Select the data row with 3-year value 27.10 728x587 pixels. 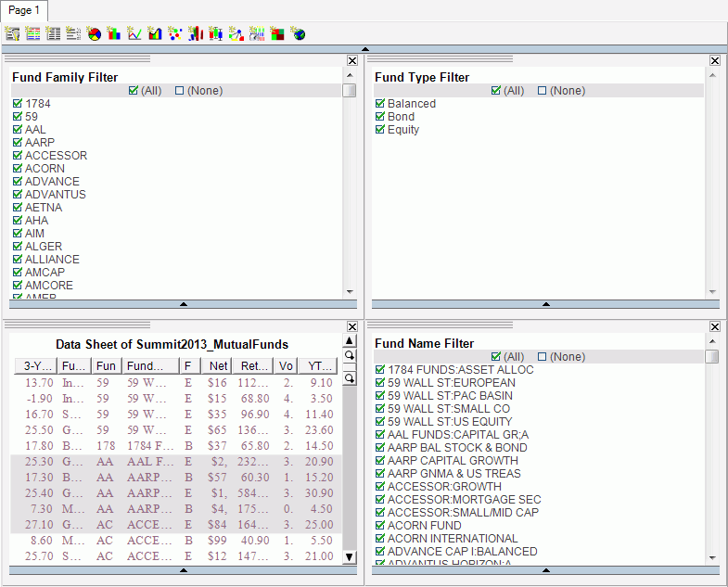[176, 525]
